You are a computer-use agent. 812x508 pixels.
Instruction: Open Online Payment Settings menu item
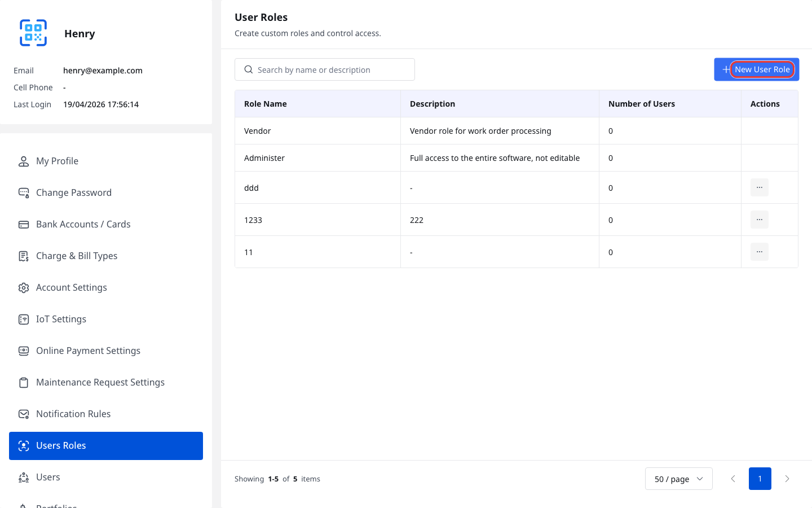pos(106,351)
